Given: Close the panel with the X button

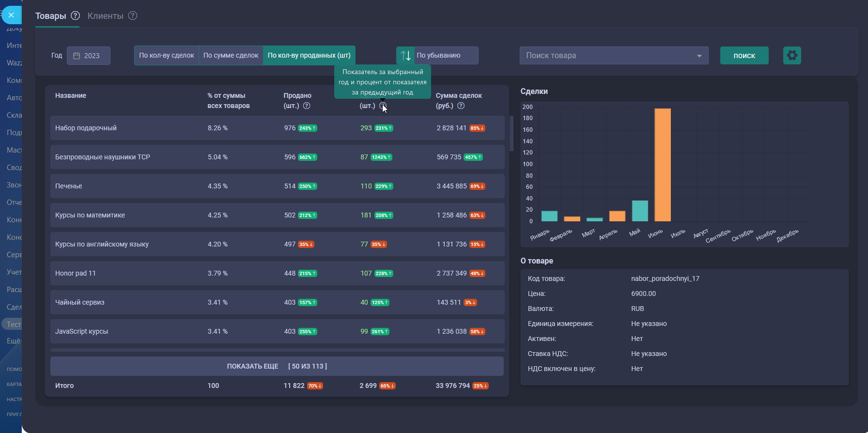Looking at the screenshot, I should 11,15.
